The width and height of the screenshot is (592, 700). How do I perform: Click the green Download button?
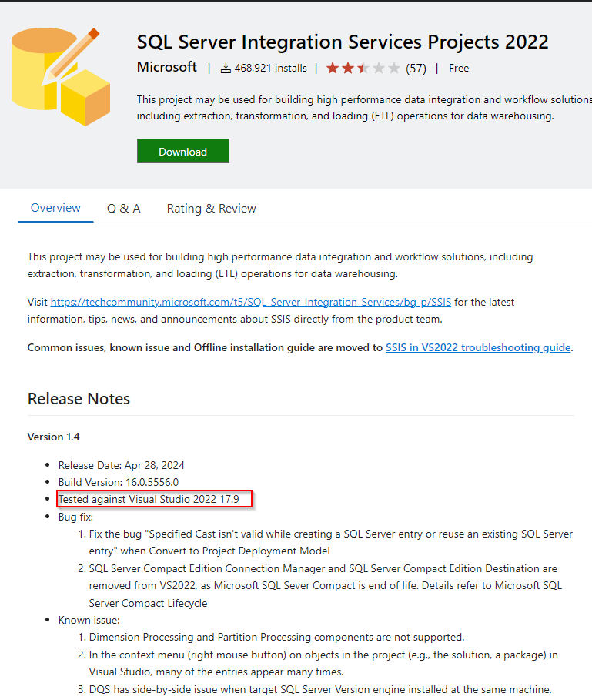(183, 152)
